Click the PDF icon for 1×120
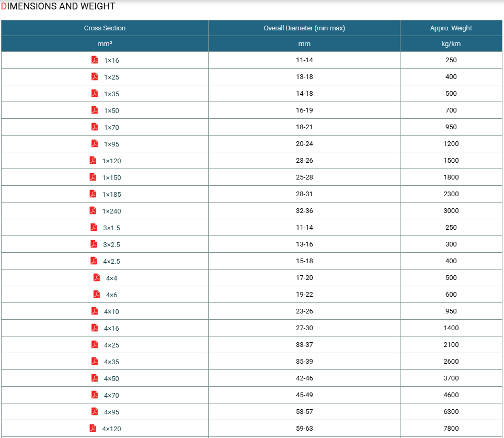Screen dimensions: 504x438 pyautogui.click(x=93, y=160)
